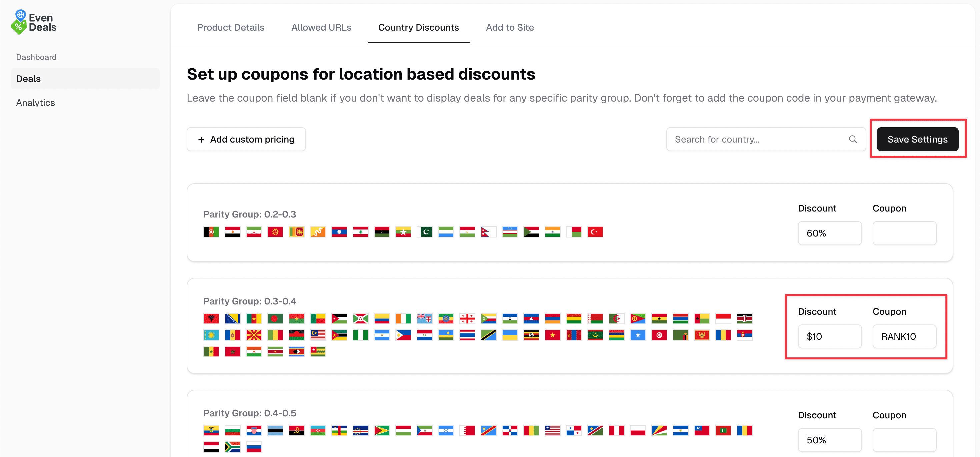Select the South Africa flag
The width and height of the screenshot is (980, 457).
(232, 447)
